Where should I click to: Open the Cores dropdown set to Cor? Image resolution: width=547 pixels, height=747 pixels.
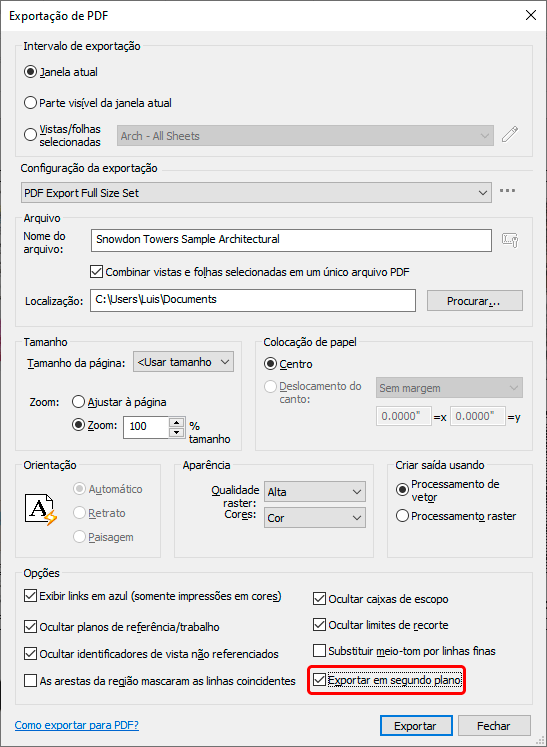click(315, 518)
